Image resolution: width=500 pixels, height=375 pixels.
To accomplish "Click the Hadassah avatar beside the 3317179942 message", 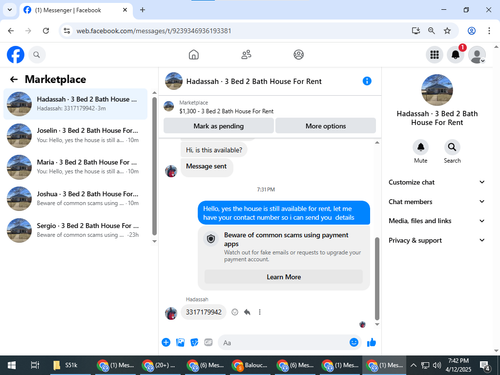I will [171, 313].
